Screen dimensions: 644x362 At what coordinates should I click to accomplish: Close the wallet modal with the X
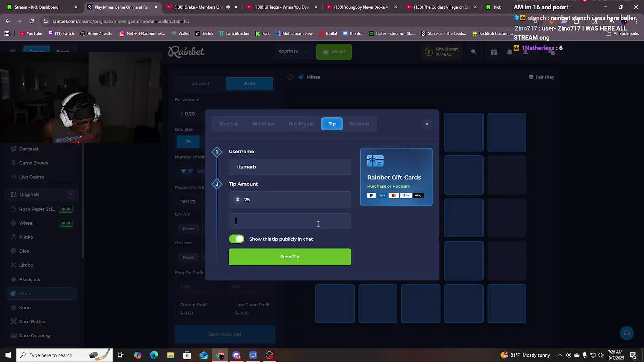click(427, 124)
